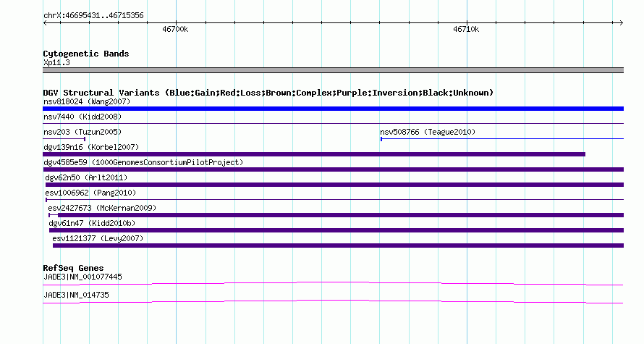Click the left arrow of the ruler
644x344 pixels.
[45, 23]
